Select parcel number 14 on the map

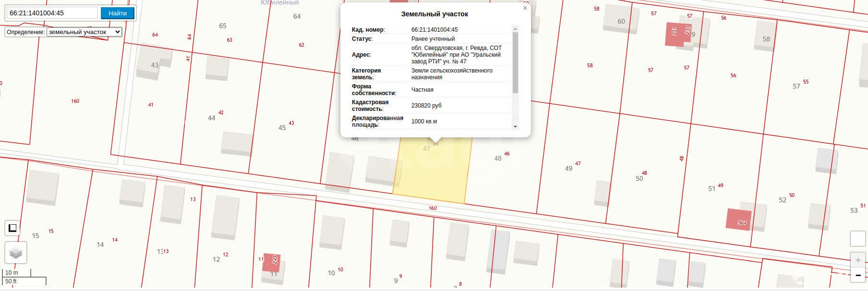tap(100, 245)
